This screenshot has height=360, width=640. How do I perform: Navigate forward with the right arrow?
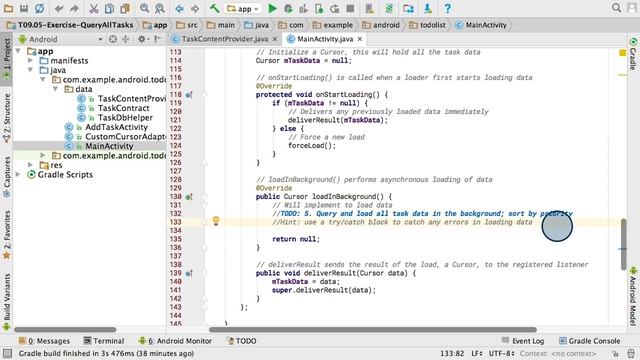click(x=195, y=9)
